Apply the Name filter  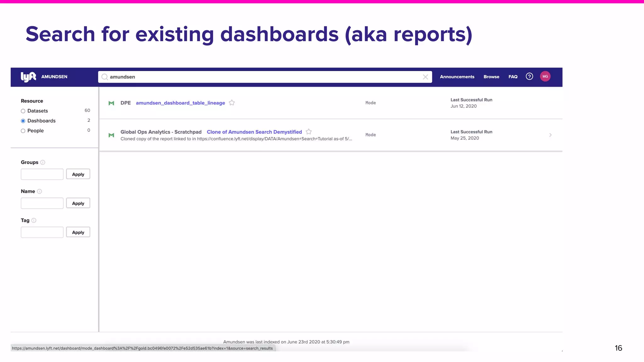78,203
